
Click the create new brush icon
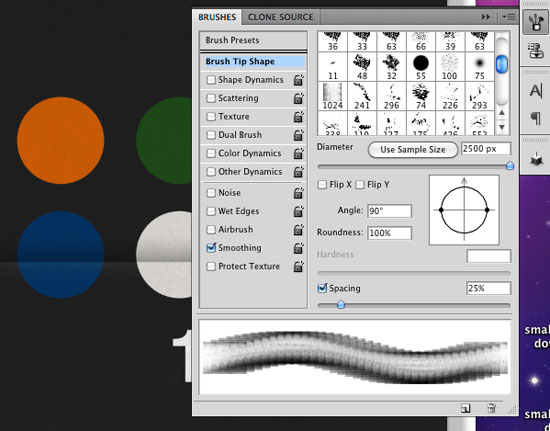[x=465, y=408]
